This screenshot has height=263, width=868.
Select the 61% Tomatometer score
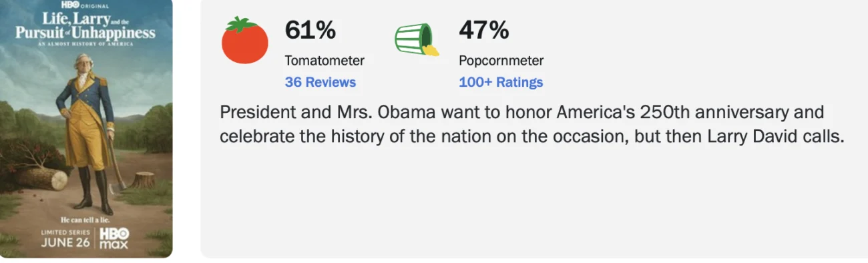(310, 30)
